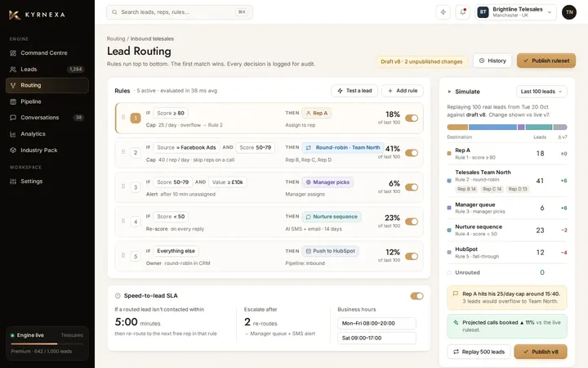Click the lightning bolt icon in top bar
Image resolution: width=588 pixels, height=368 pixels.
pos(443,12)
